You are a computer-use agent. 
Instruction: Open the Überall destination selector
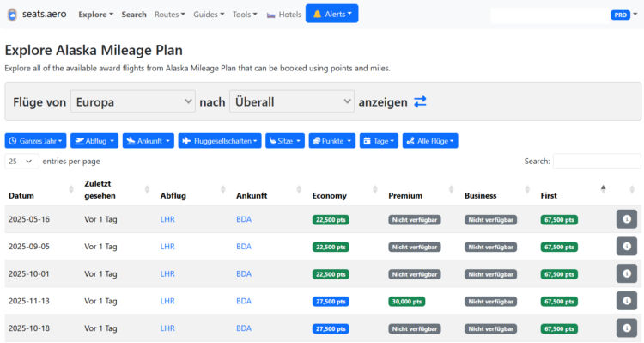coord(292,101)
